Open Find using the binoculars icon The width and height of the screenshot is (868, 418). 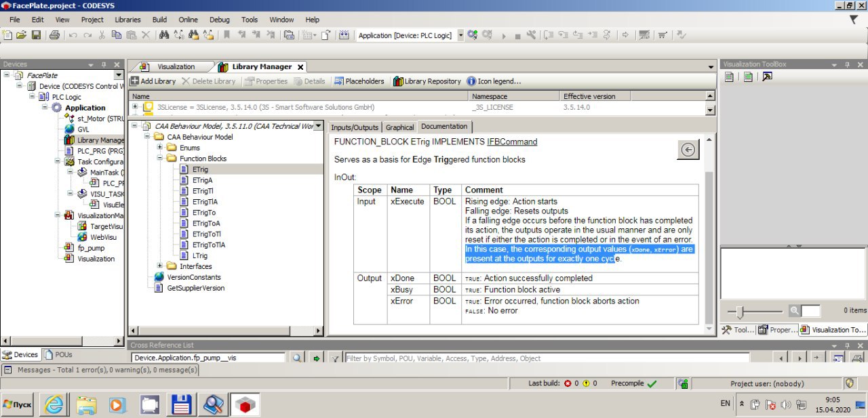tap(163, 35)
